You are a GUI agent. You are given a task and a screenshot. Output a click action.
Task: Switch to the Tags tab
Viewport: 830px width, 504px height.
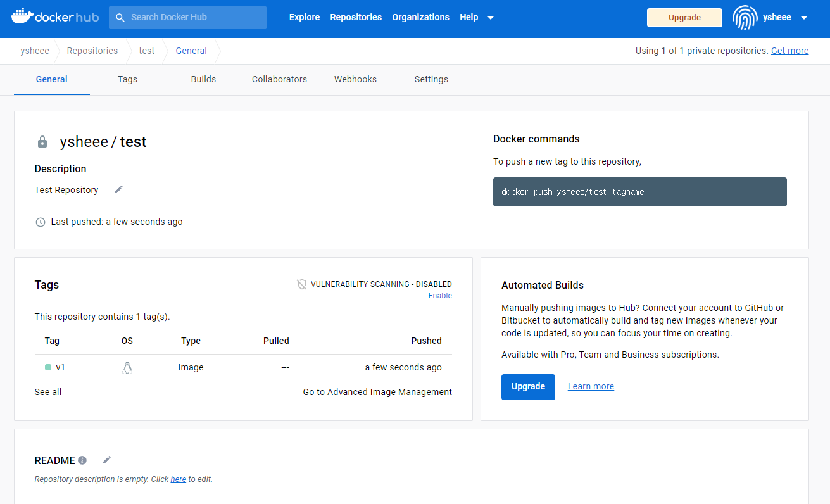[x=127, y=79]
